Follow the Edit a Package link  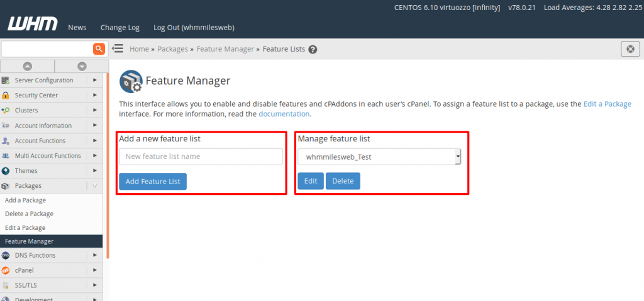[607, 104]
